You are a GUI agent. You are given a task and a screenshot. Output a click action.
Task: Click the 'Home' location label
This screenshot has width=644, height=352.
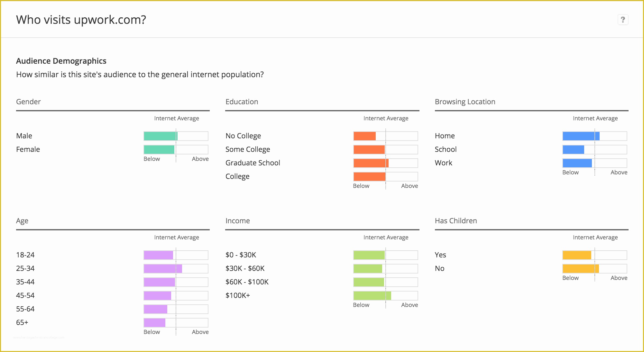445,136
